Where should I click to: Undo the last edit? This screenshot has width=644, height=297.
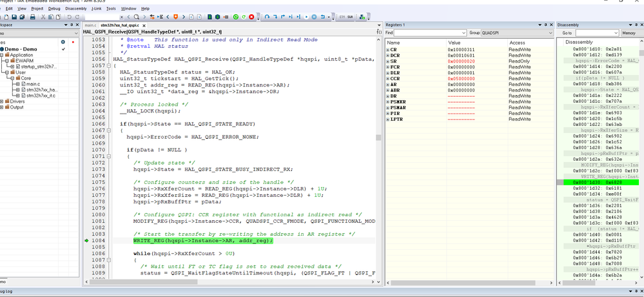[x=70, y=17]
